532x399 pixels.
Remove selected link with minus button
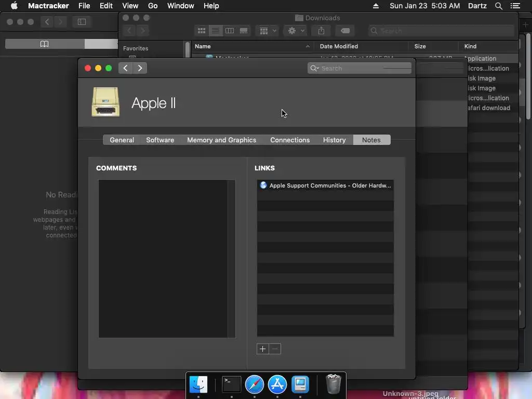coord(275,349)
